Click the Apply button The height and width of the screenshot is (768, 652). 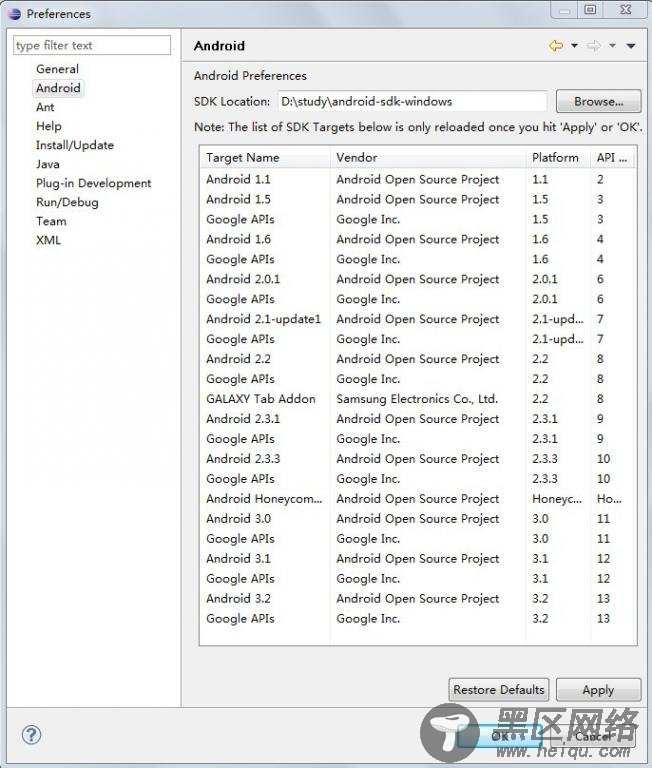coord(598,690)
